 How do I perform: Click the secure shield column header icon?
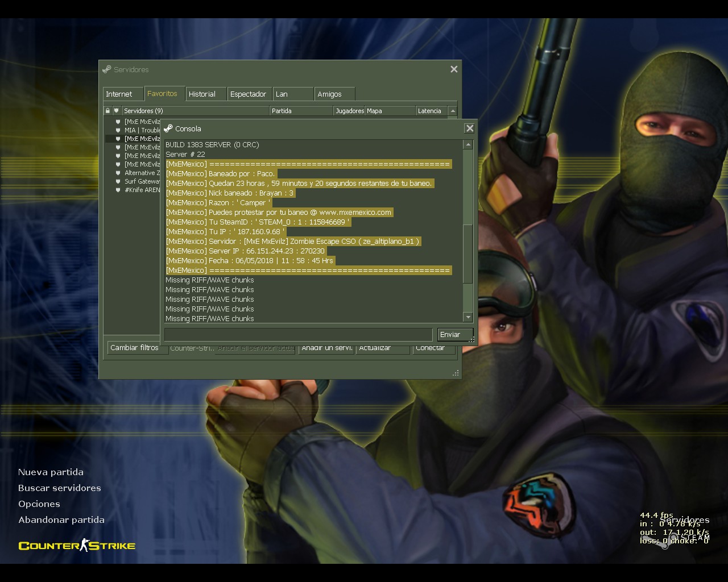click(117, 111)
